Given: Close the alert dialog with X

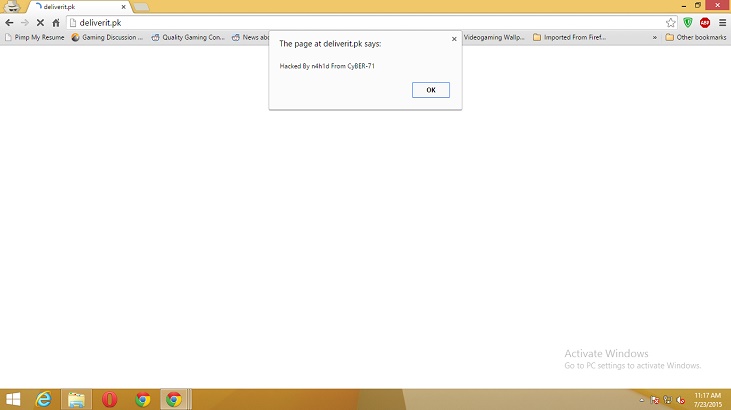Looking at the screenshot, I should 454,39.
